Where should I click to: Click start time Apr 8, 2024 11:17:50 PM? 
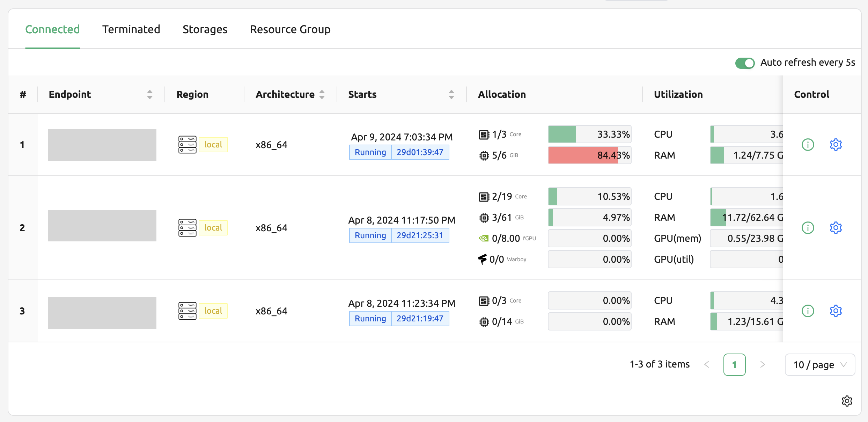click(x=402, y=220)
